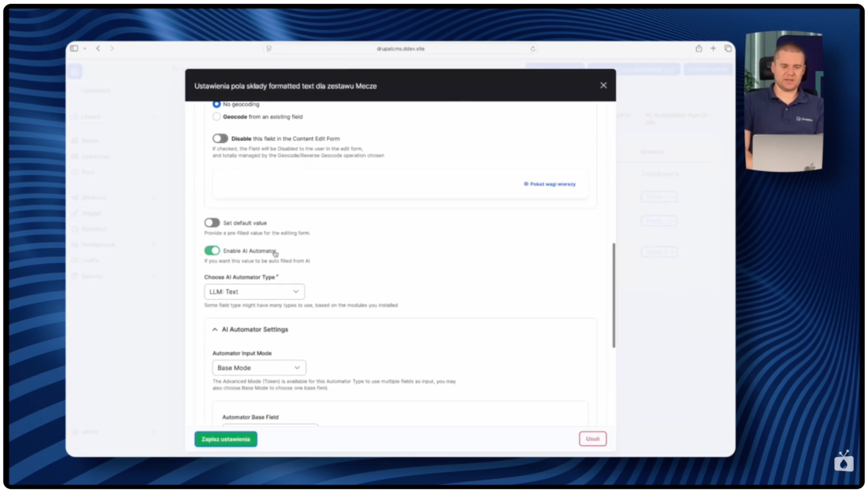Reload page using refresh icon
Screen dimensions: 868x492
tap(533, 49)
